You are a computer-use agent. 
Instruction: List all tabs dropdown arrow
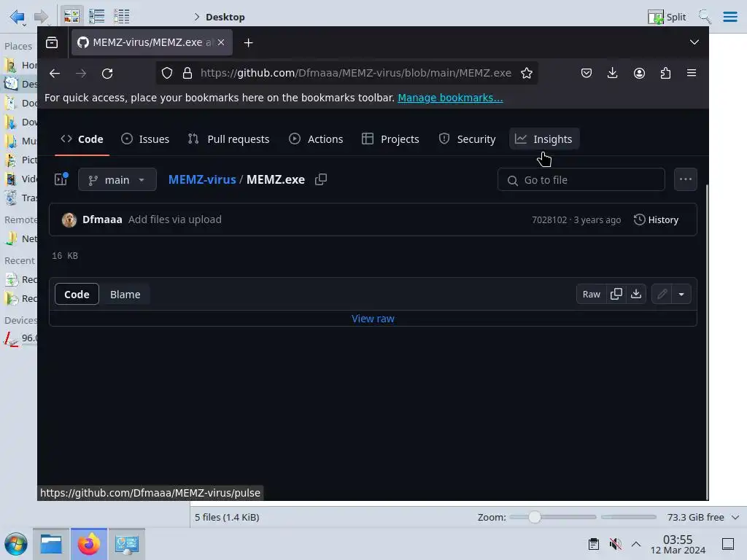tap(694, 42)
